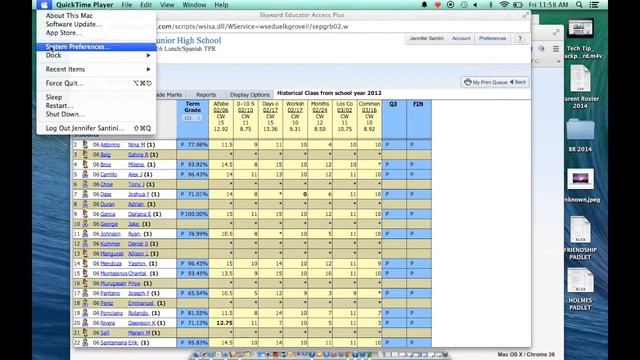640x360 pixels.
Task: Open the Skyward Preferences link
Action: (x=492, y=38)
